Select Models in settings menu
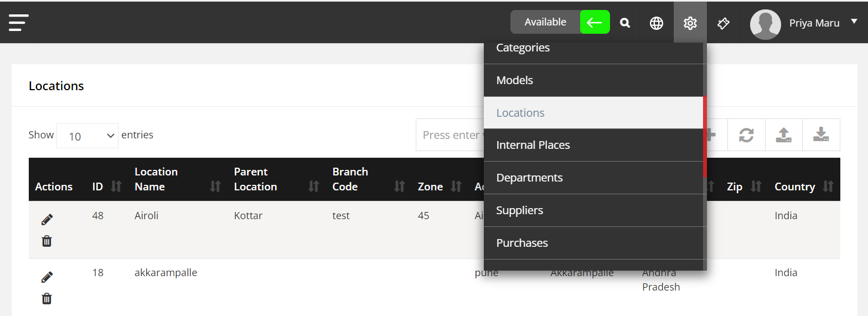The height and width of the screenshot is (316, 868). tap(593, 80)
